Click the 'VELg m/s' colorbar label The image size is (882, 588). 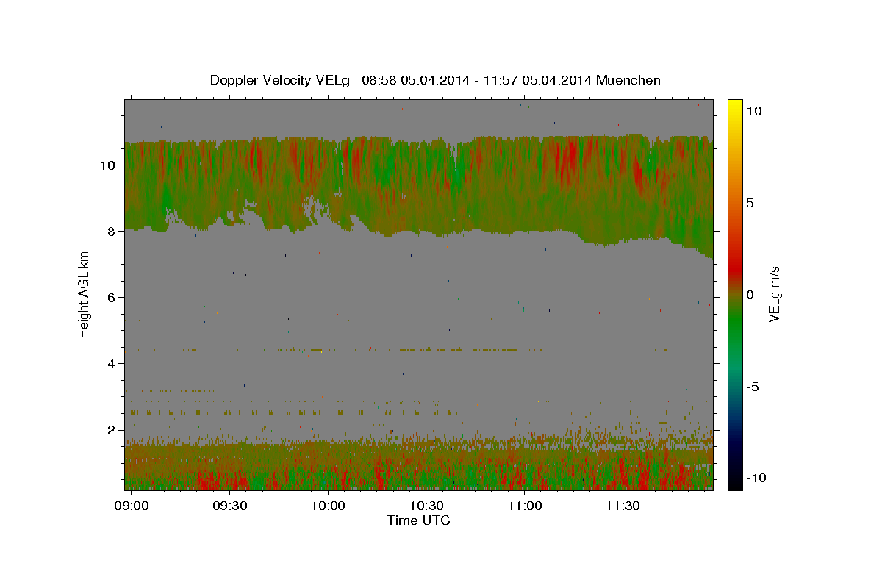(774, 294)
